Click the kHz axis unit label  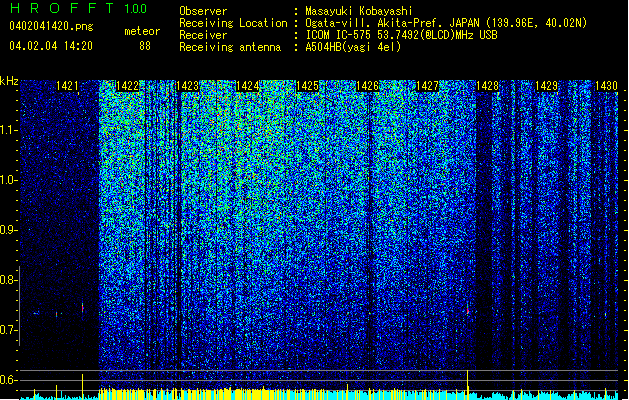click(x=9, y=81)
